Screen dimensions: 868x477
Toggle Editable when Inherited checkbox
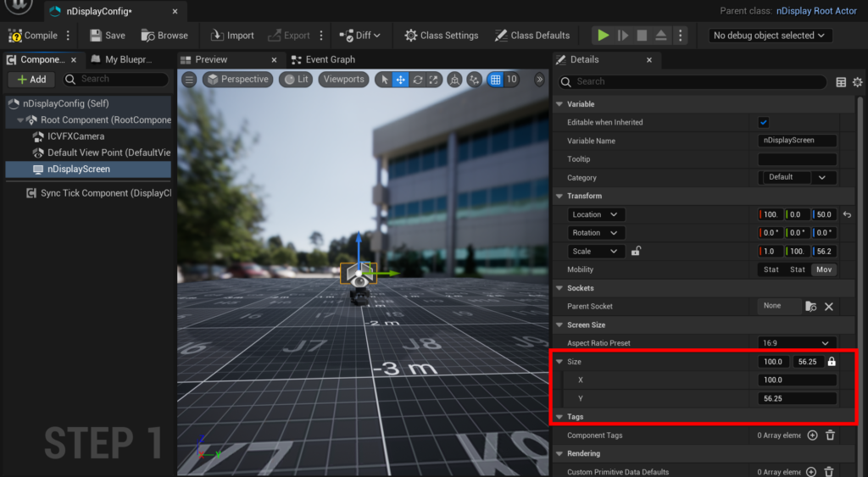764,122
